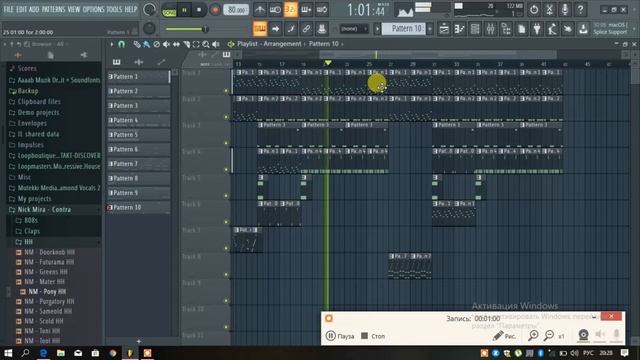
Task: Open the (none) dropdown beside pattern selector
Action: (354, 29)
